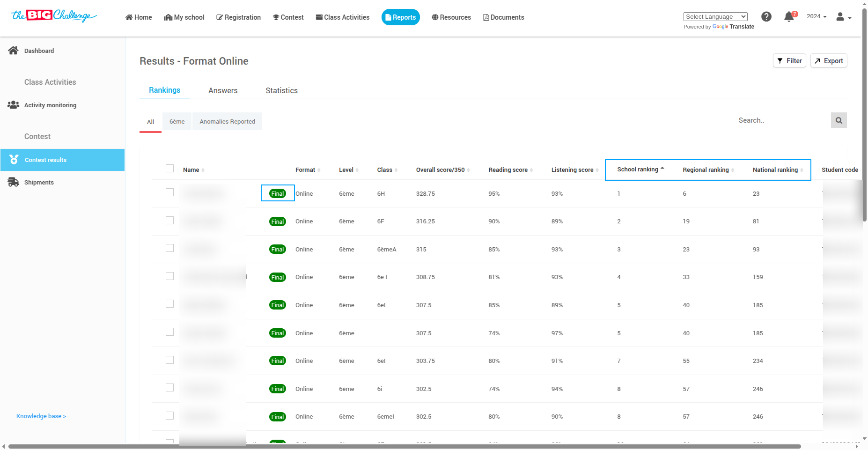Click the horizontal scrollbar at the bottom
Screen dimensions: 868x450
coord(405,446)
